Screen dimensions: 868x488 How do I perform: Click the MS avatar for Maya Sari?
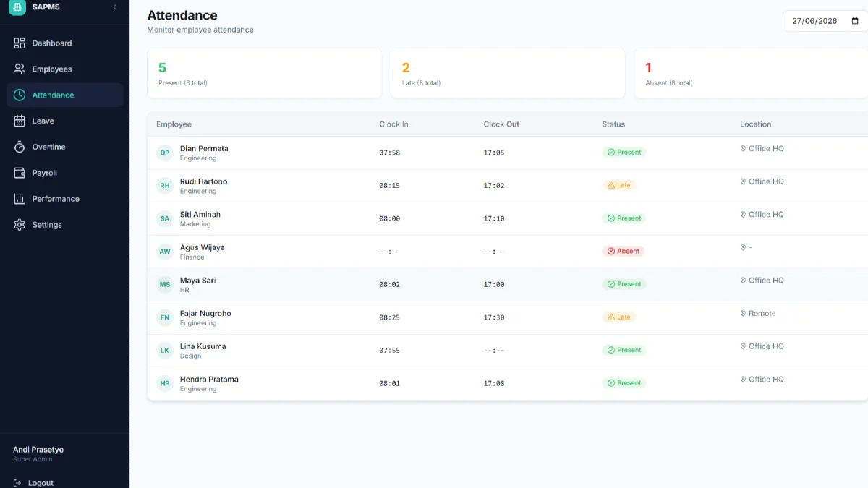pos(165,285)
